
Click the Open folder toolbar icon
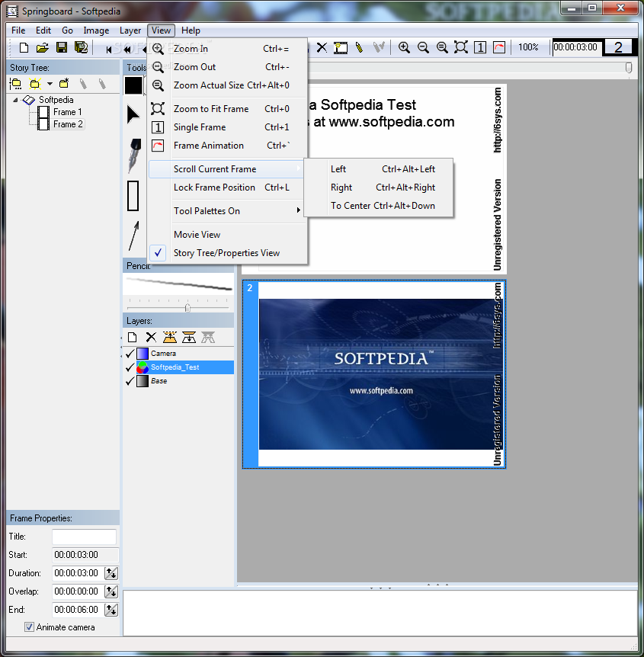pos(43,48)
